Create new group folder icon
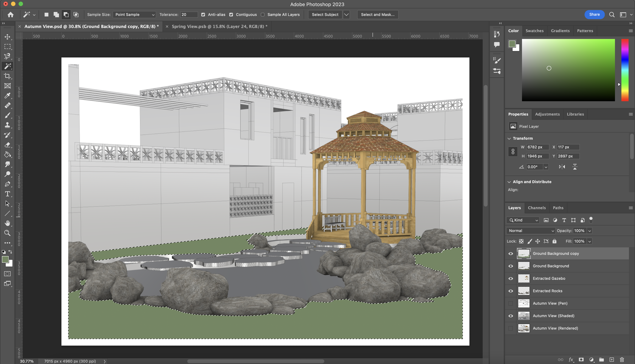The height and width of the screenshot is (364, 635). pos(601,359)
